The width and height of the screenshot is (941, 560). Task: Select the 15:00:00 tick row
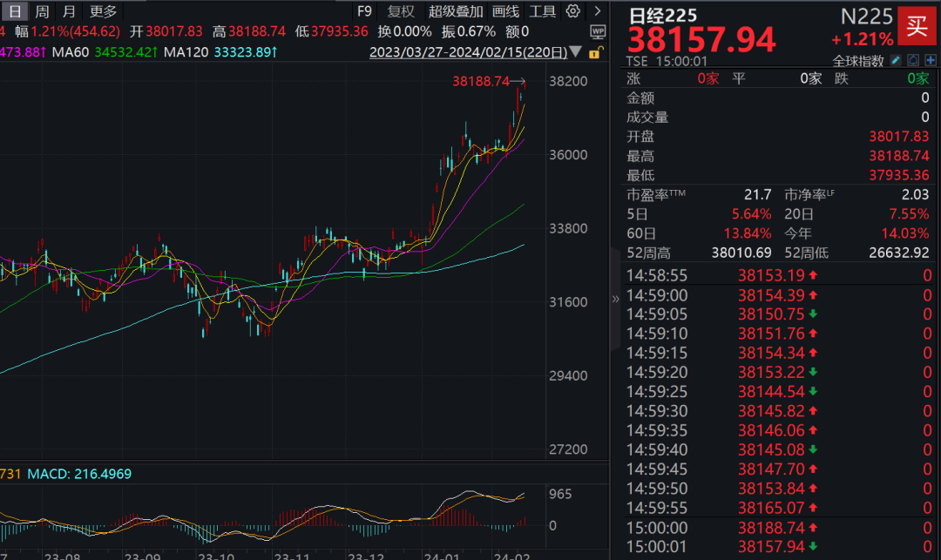coord(778,528)
